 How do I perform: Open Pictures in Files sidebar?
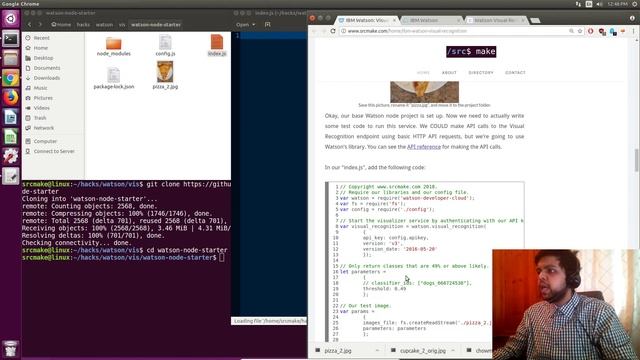point(43,98)
